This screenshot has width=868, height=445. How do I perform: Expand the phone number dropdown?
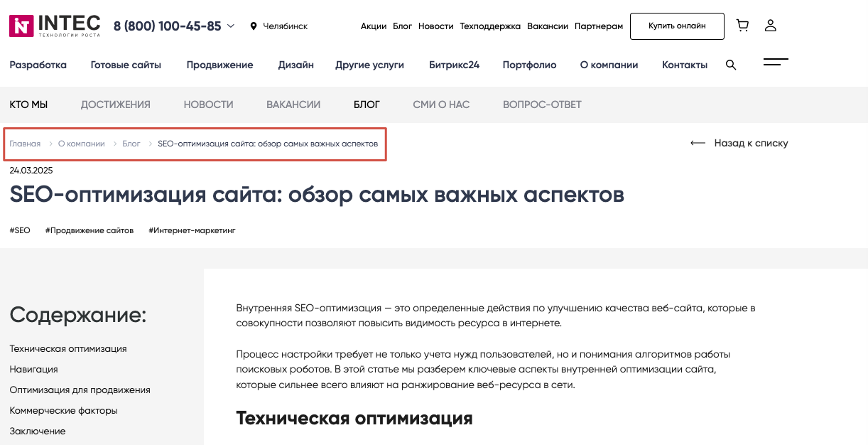[x=230, y=26]
